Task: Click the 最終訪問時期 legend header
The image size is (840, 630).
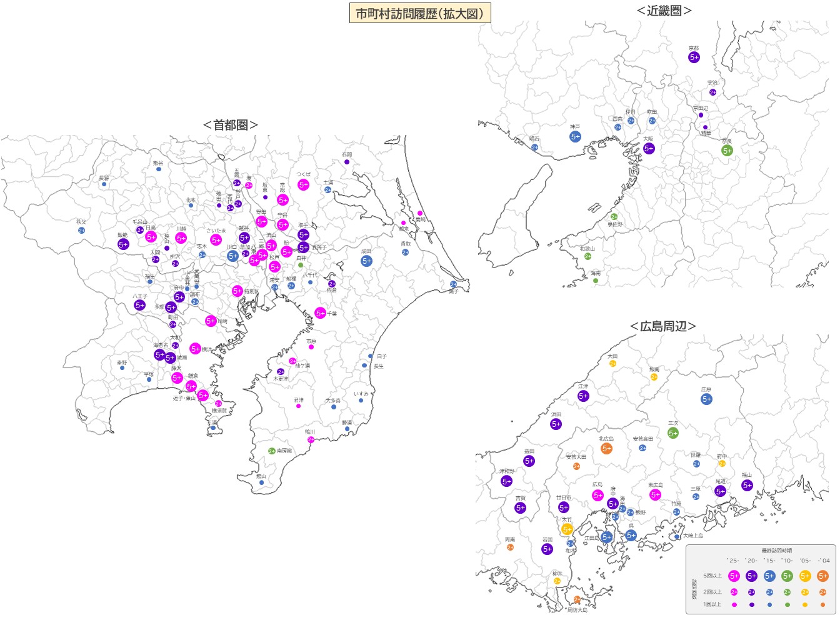Action: tap(777, 551)
